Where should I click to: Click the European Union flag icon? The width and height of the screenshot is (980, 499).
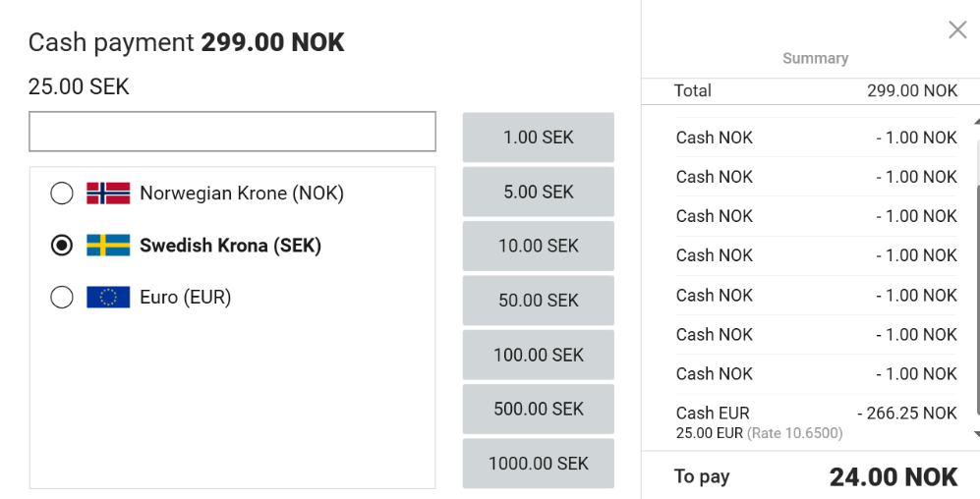pyautogui.click(x=108, y=297)
